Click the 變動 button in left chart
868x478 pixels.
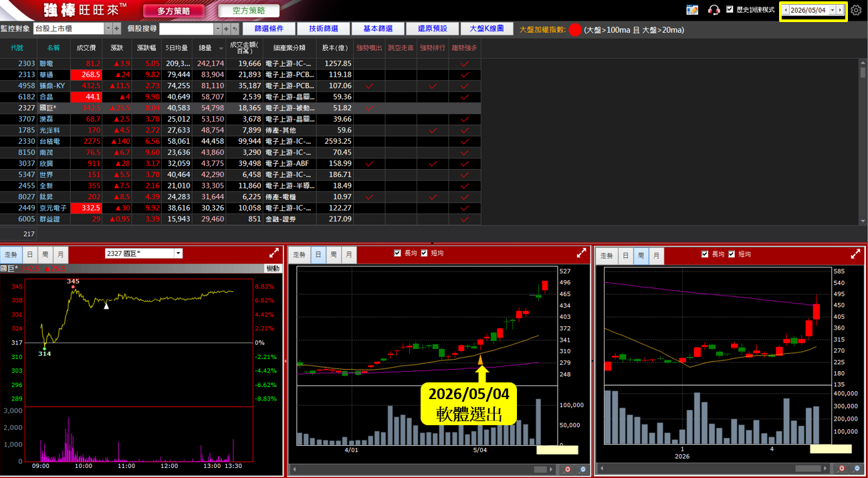(x=273, y=268)
